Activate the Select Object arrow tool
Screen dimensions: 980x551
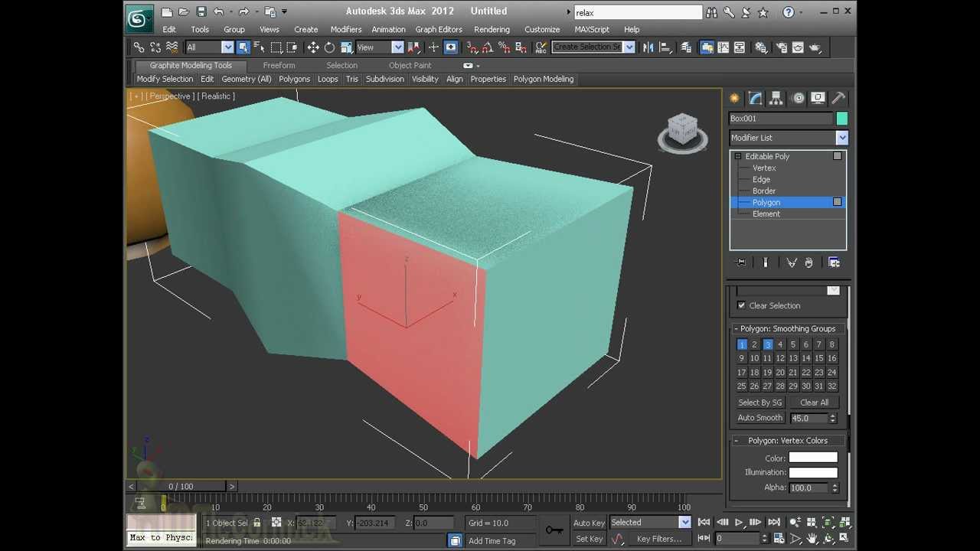click(243, 47)
